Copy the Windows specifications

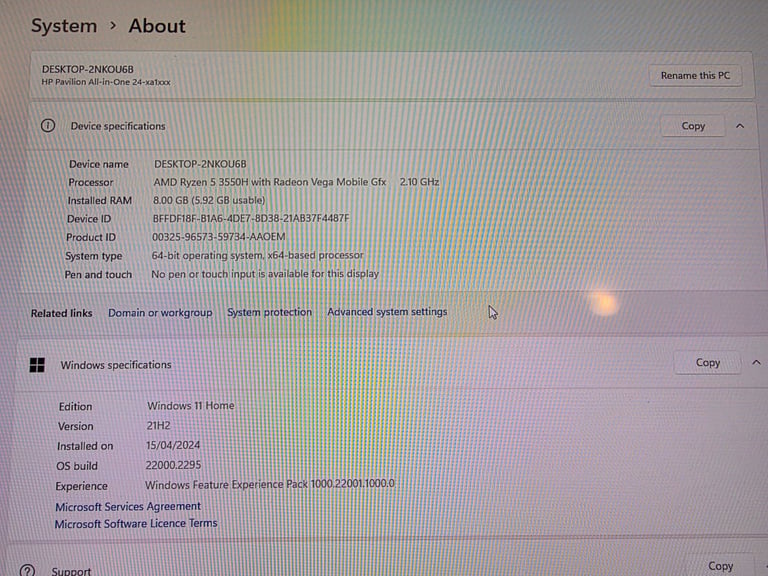pos(707,363)
